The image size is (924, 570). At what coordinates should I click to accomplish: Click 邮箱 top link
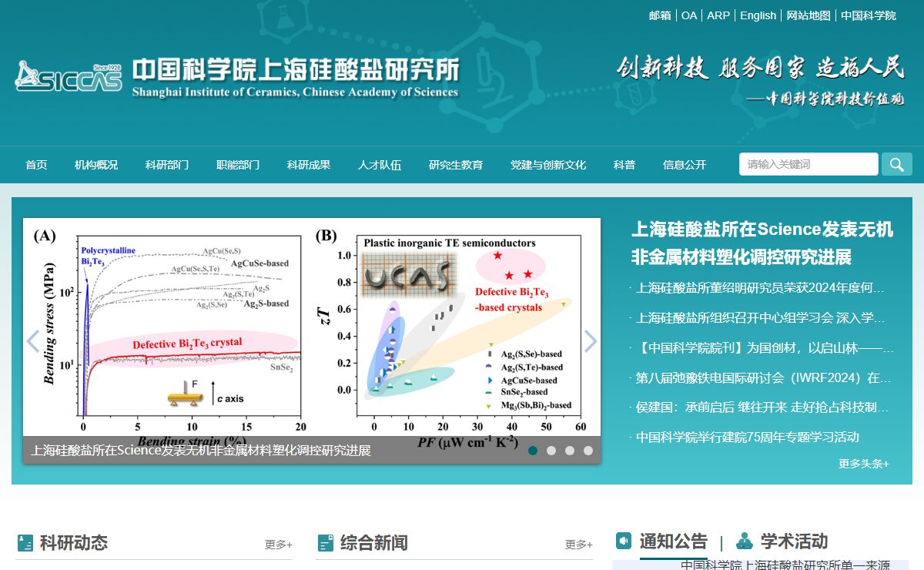click(660, 15)
